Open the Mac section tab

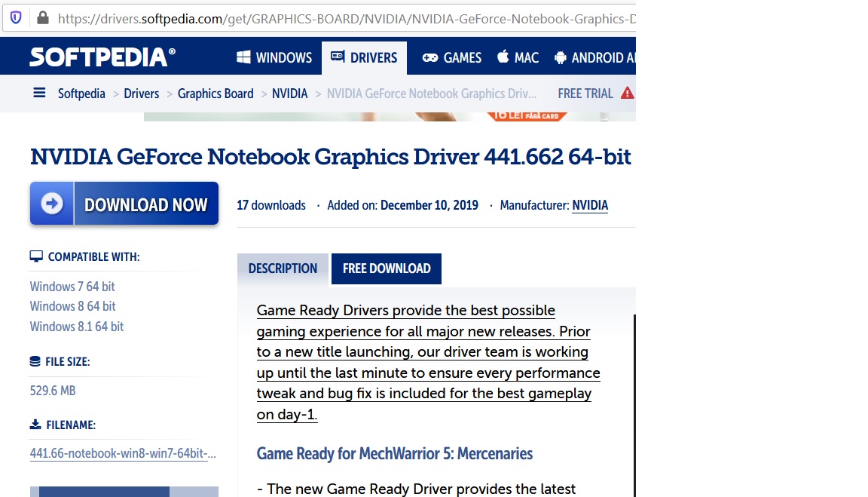click(518, 57)
